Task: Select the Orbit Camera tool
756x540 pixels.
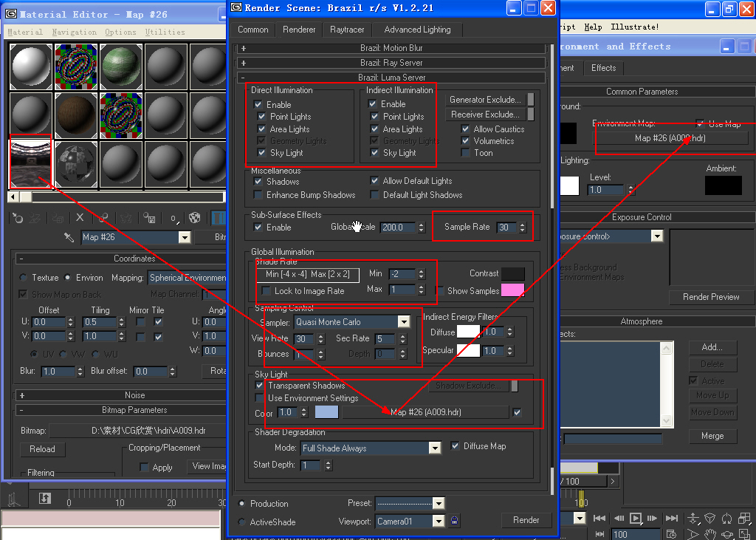Action: coord(727,534)
